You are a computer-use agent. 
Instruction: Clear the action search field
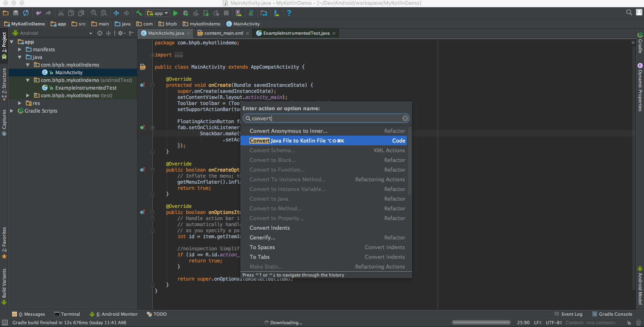pos(405,118)
